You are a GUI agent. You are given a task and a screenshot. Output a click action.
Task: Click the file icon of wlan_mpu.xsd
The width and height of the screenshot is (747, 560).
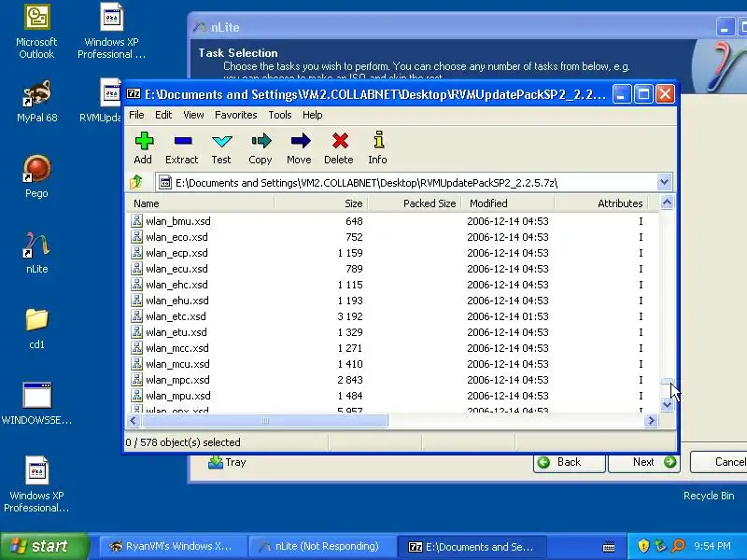[x=136, y=395]
